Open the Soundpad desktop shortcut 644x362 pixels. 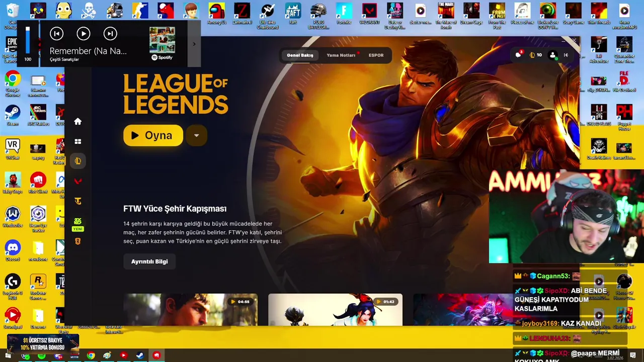pyautogui.click(x=13, y=318)
